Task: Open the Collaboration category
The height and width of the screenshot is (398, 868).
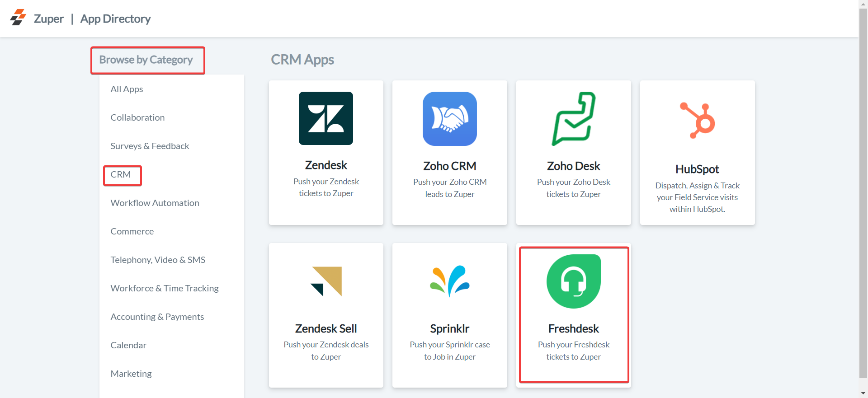Action: tap(137, 117)
